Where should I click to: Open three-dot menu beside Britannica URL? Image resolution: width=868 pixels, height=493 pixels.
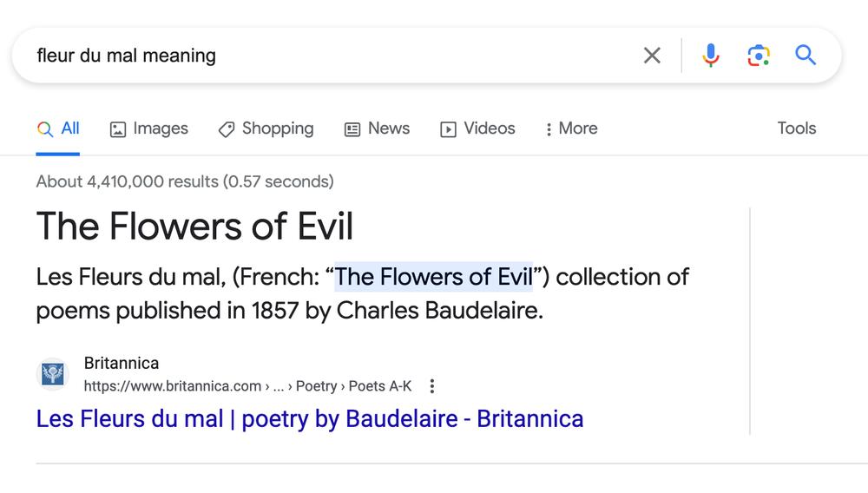[432, 386]
